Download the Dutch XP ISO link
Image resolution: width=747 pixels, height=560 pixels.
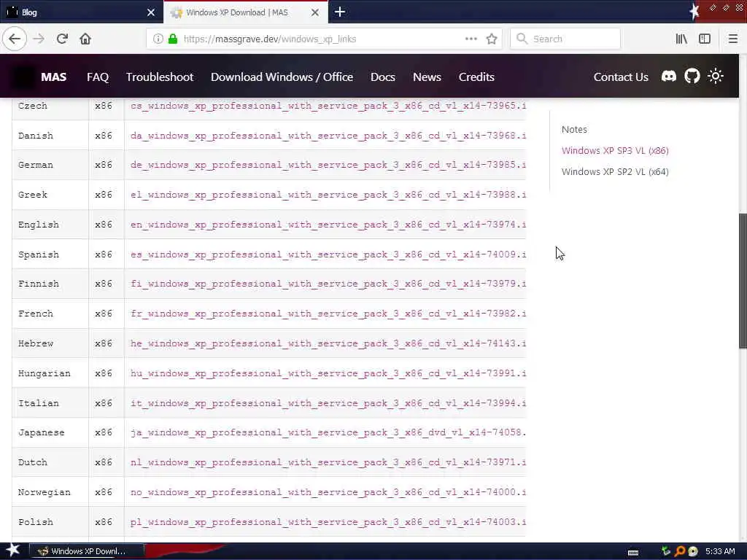[328, 462]
